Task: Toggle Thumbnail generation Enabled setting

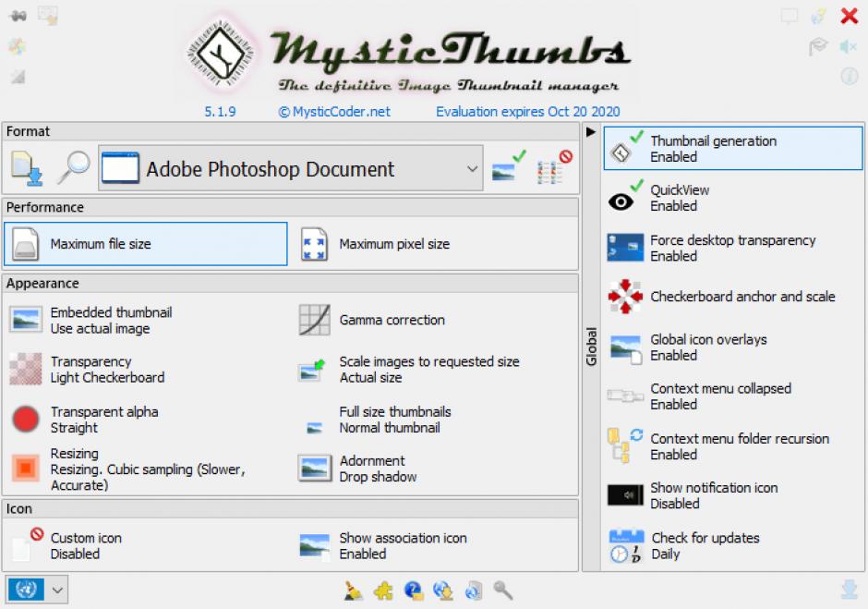Action: pos(733,149)
